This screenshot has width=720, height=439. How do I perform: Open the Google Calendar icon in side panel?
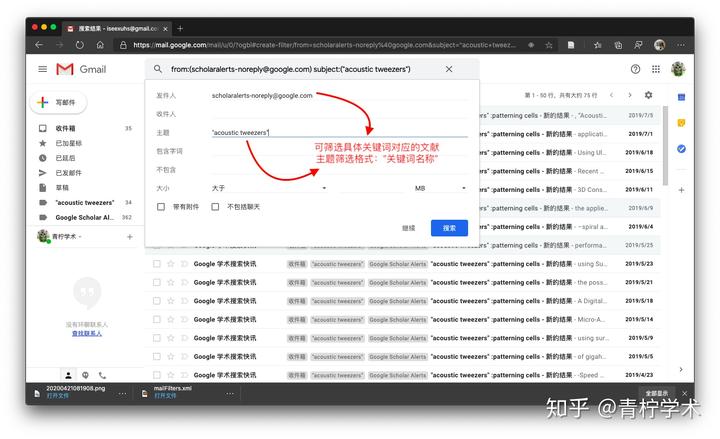(680, 97)
